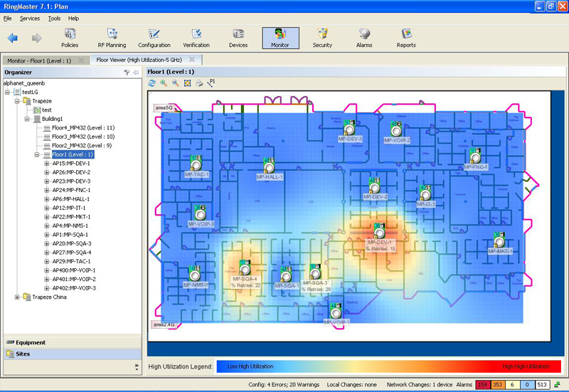Click the network status icon in status bar
Screen dimensions: 569x392
pos(557,384)
